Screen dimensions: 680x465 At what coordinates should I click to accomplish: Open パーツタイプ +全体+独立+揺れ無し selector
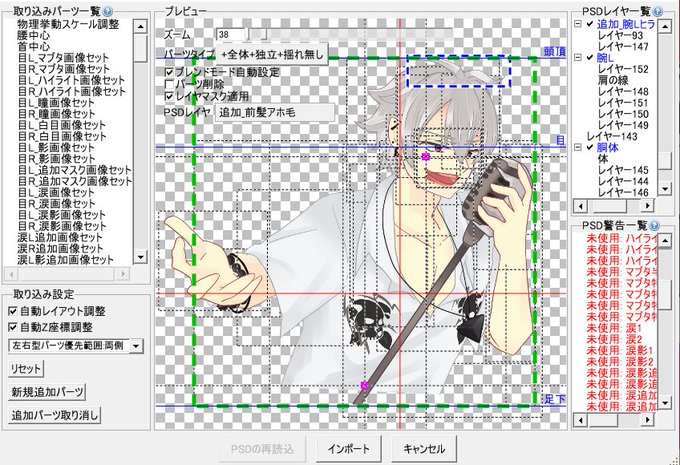coord(271,54)
